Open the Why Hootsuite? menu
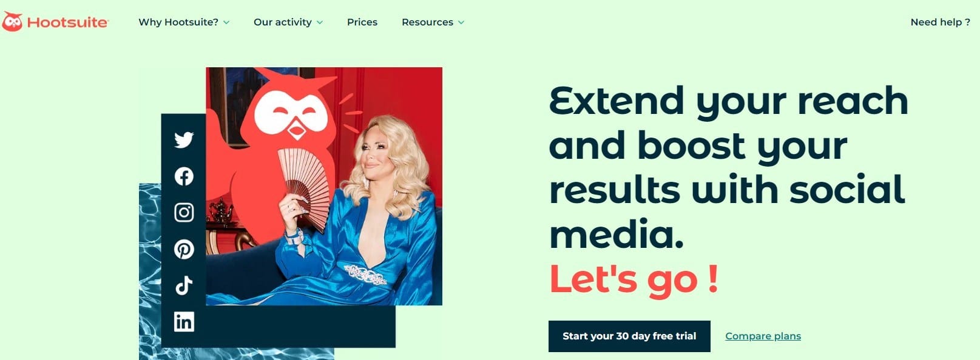Viewport: 980px width, 360px height. click(178, 22)
